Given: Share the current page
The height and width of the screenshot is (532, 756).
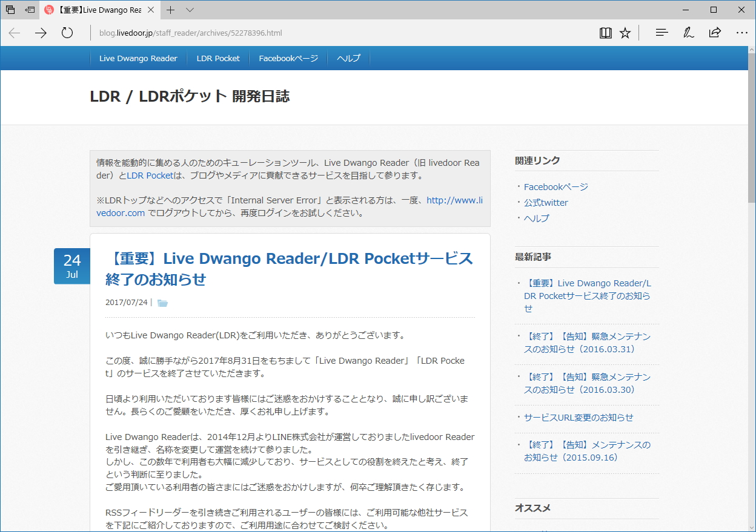Looking at the screenshot, I should click(x=715, y=33).
